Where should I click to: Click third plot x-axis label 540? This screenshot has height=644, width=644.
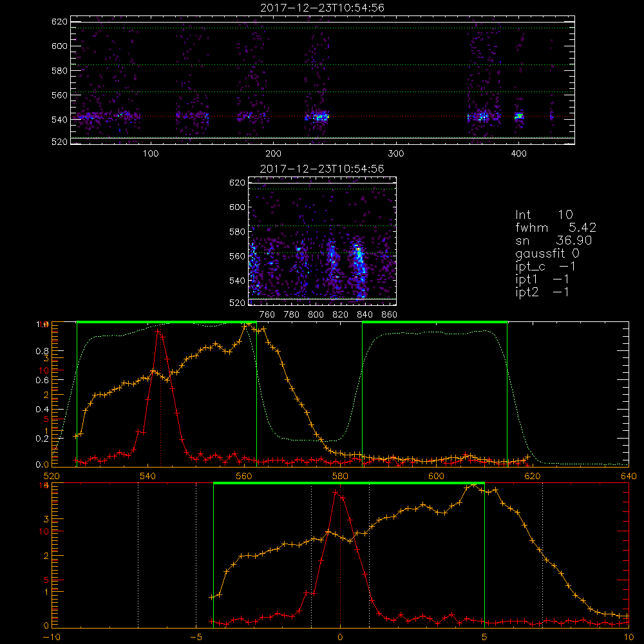click(148, 476)
